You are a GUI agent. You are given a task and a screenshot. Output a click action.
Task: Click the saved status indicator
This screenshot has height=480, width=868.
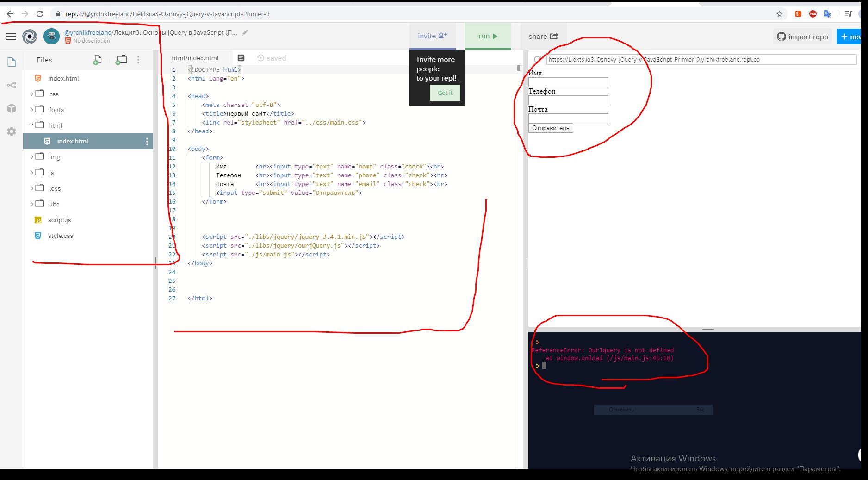[272, 58]
